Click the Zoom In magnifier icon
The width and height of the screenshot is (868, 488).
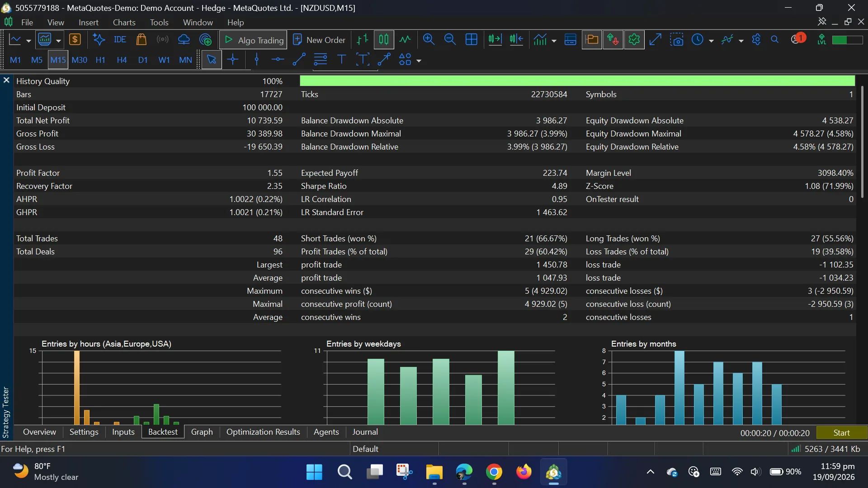coord(429,40)
